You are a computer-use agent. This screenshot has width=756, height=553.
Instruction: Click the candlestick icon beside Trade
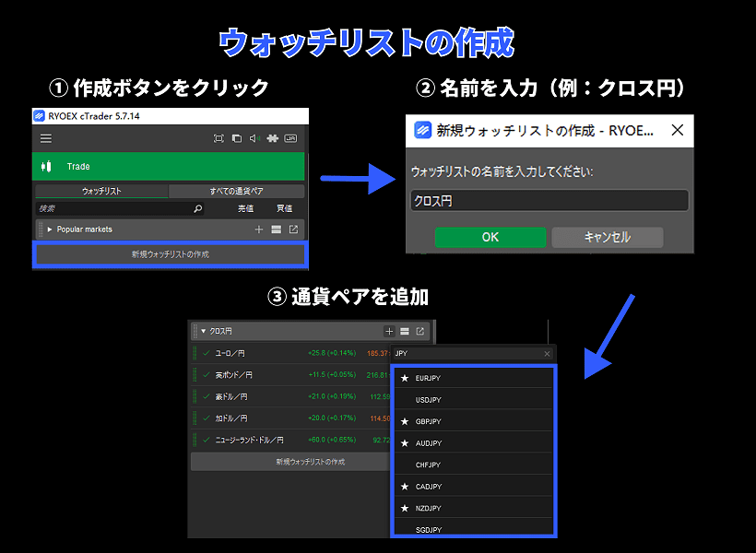tap(46, 166)
